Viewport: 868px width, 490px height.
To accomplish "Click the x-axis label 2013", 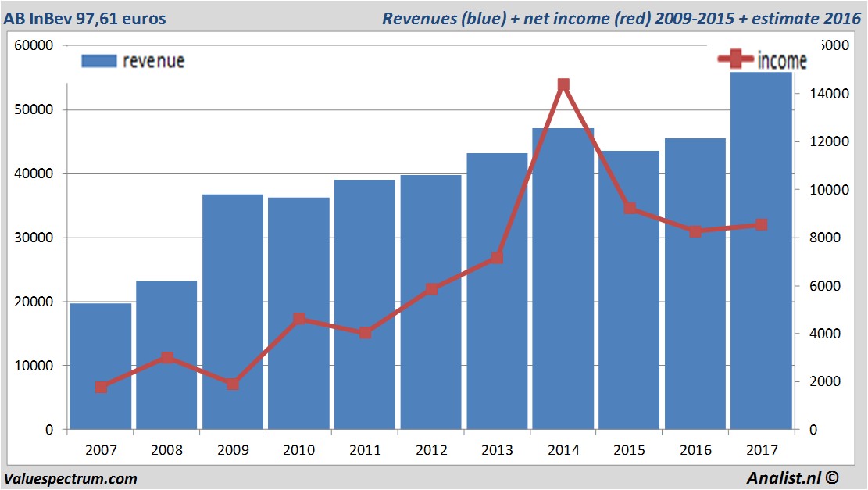I will (x=497, y=449).
